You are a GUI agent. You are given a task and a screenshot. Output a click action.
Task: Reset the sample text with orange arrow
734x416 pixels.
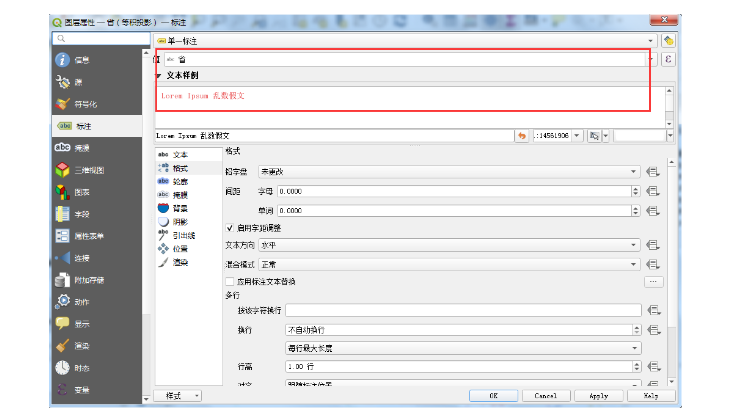point(521,136)
